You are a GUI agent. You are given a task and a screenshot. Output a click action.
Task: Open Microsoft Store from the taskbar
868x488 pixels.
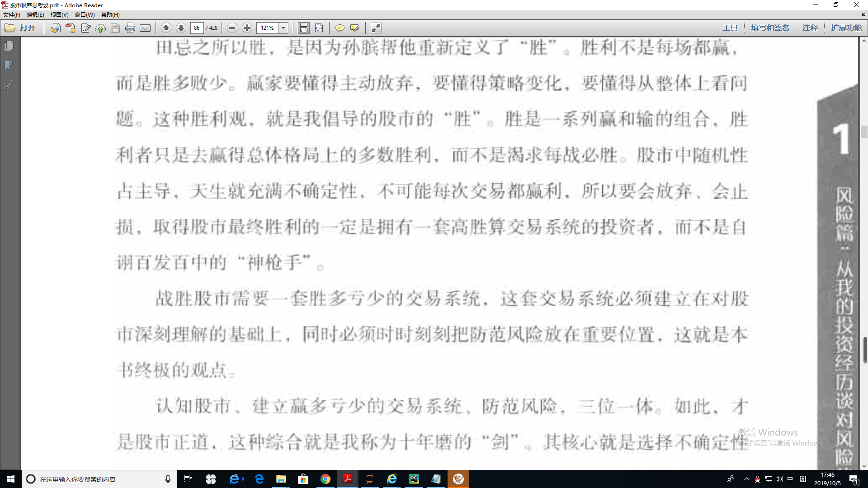303,479
